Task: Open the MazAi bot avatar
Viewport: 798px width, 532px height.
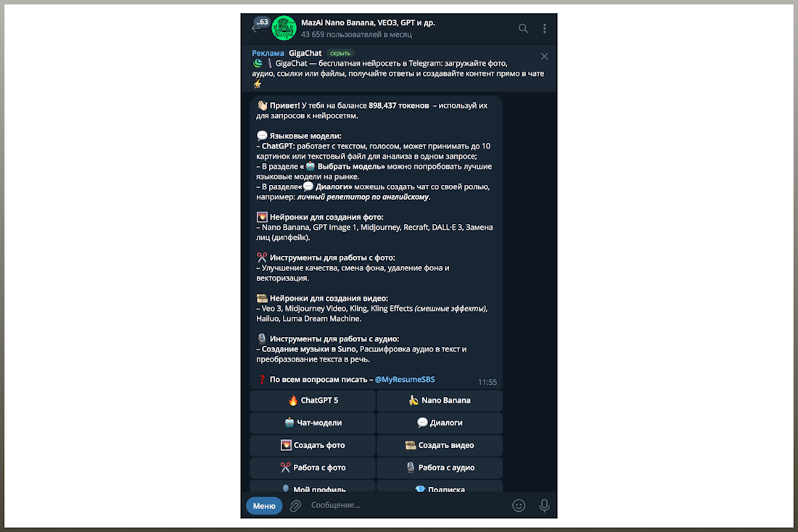Action: [284, 28]
